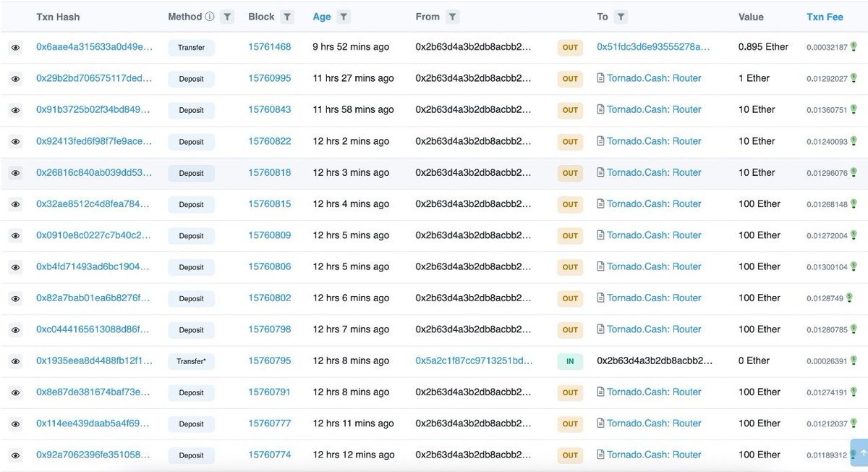This screenshot has height=472, width=868.
Task: Click eye icon beside hash 0x8e87de381674baf73e
Action: (15, 392)
